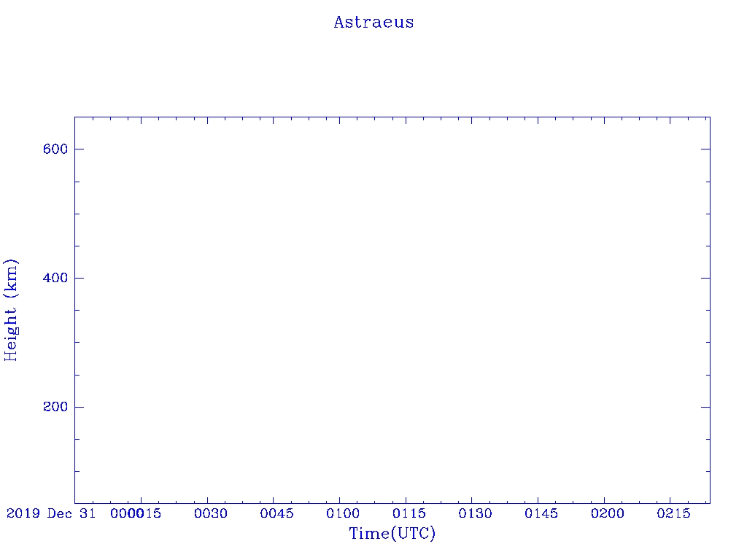Select the 0115 time tick label
Screen dimensions: 747x560
click(409, 513)
